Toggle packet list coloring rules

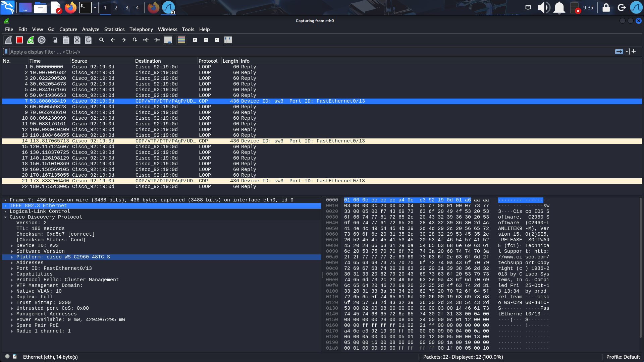click(181, 40)
